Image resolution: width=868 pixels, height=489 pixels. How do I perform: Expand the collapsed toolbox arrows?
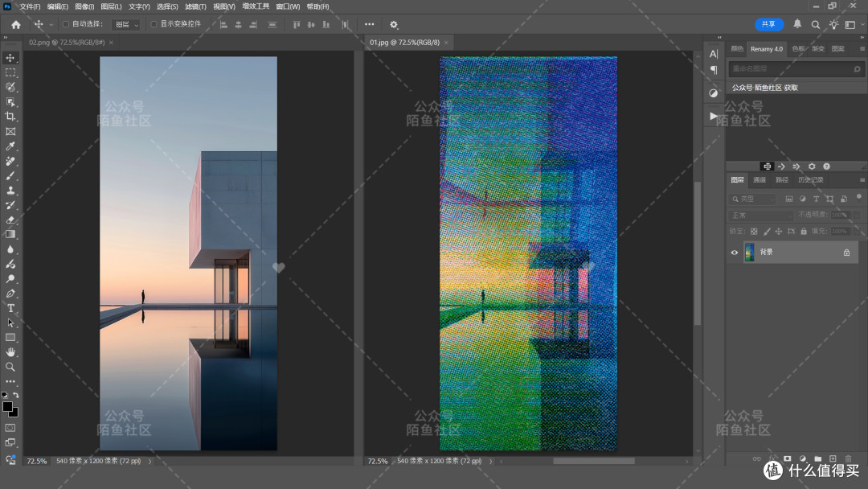tap(6, 38)
